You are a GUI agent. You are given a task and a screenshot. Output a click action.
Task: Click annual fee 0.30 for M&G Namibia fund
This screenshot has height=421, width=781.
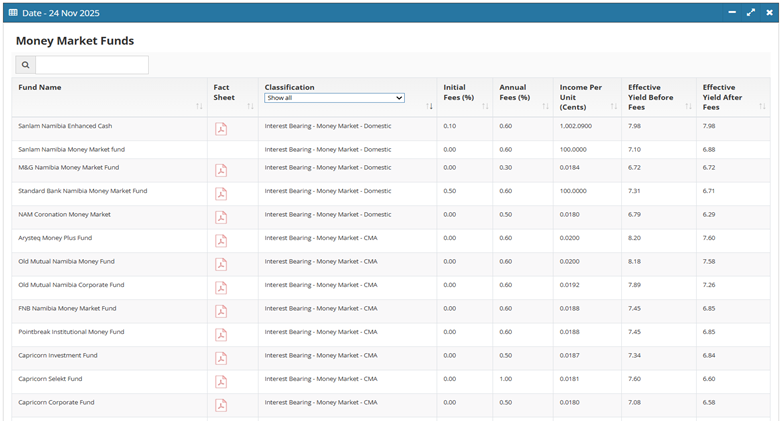(506, 167)
